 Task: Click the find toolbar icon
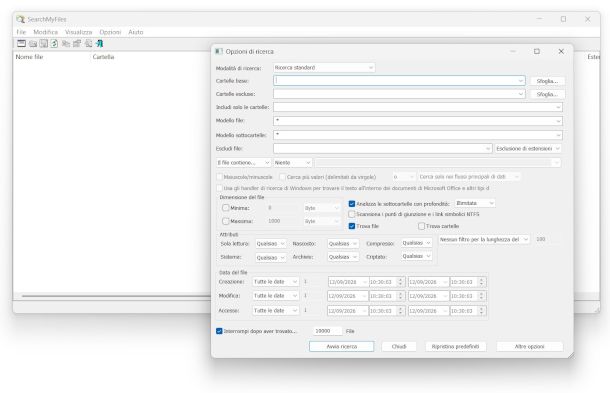tap(88, 44)
